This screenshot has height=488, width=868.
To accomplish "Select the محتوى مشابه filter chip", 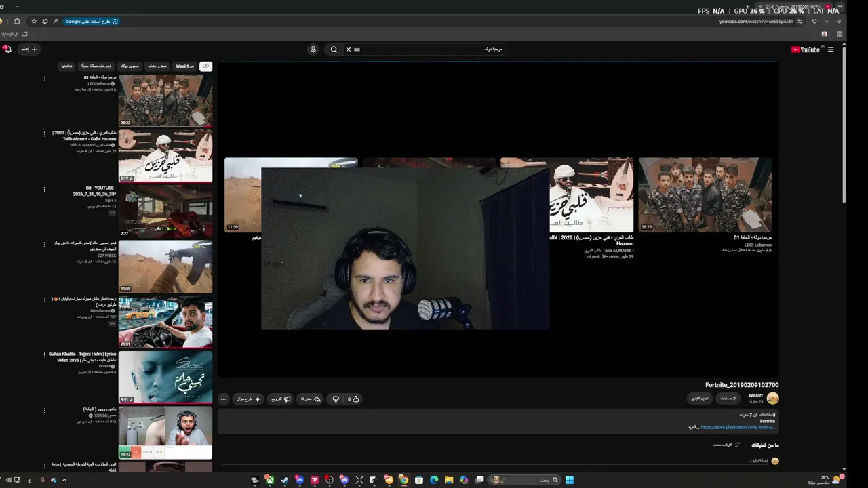I will tap(157, 66).
